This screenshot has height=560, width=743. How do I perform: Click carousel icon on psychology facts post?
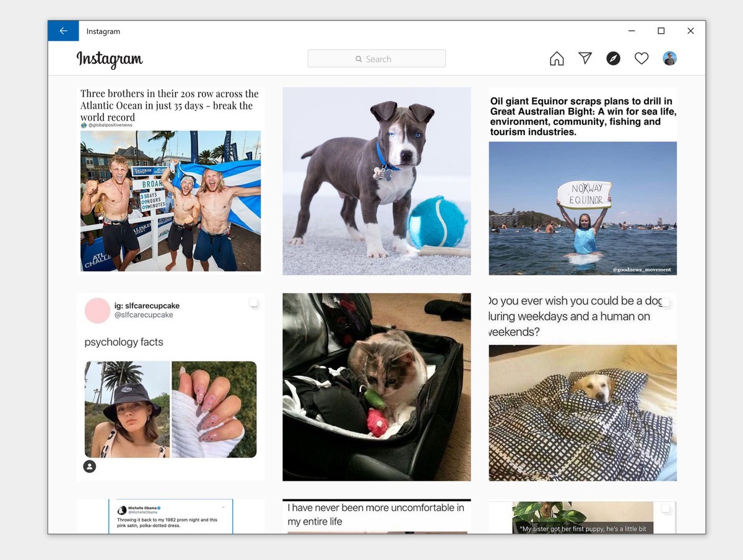click(x=254, y=303)
